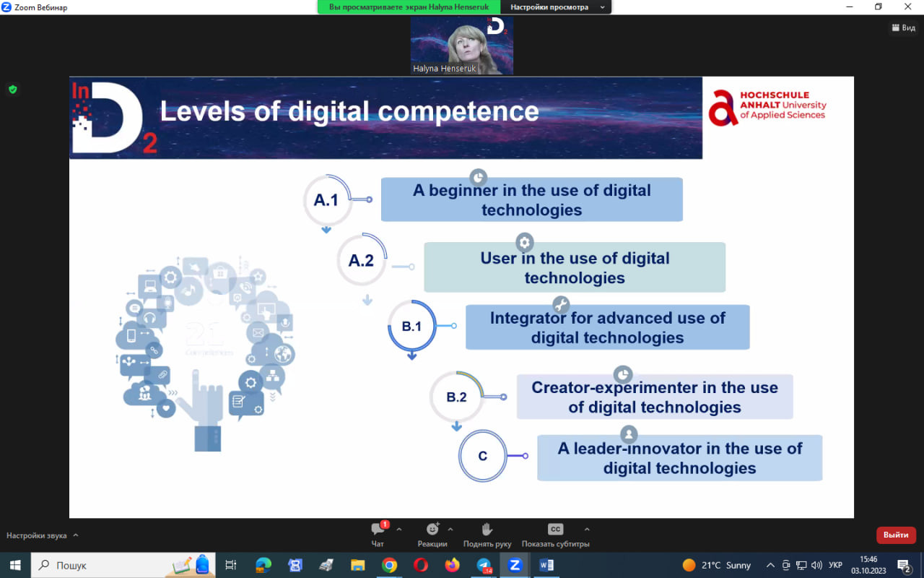The width and height of the screenshot is (924, 578).
Task: Open the scanner-like app in the taskbar
Action: [326, 565]
